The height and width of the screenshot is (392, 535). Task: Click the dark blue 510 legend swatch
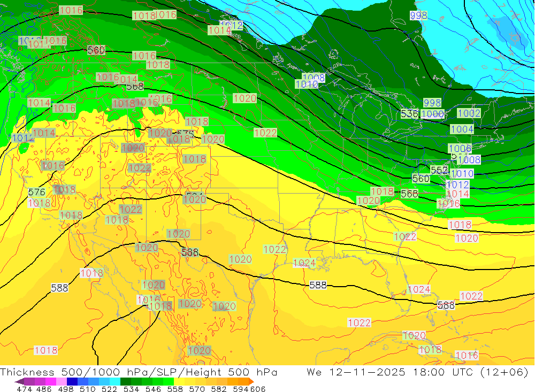[x=72, y=381]
